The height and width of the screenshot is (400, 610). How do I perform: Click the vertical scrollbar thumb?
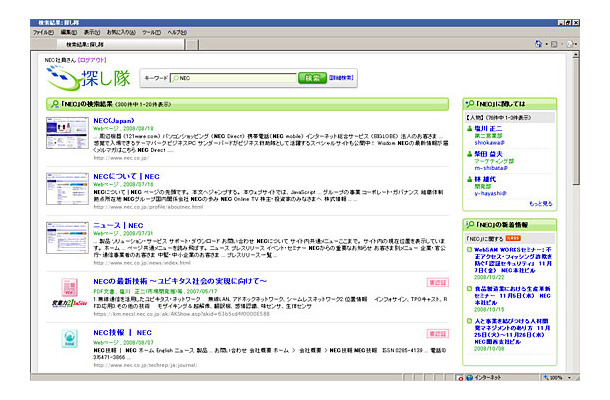(x=576, y=122)
